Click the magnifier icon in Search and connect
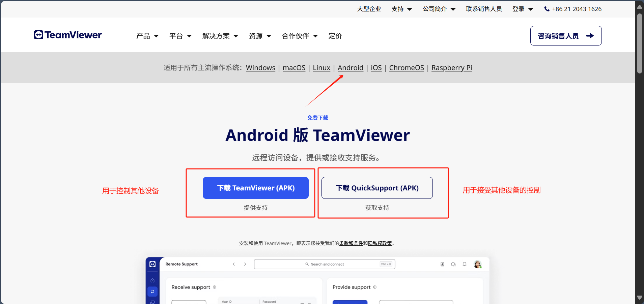 coord(307,264)
